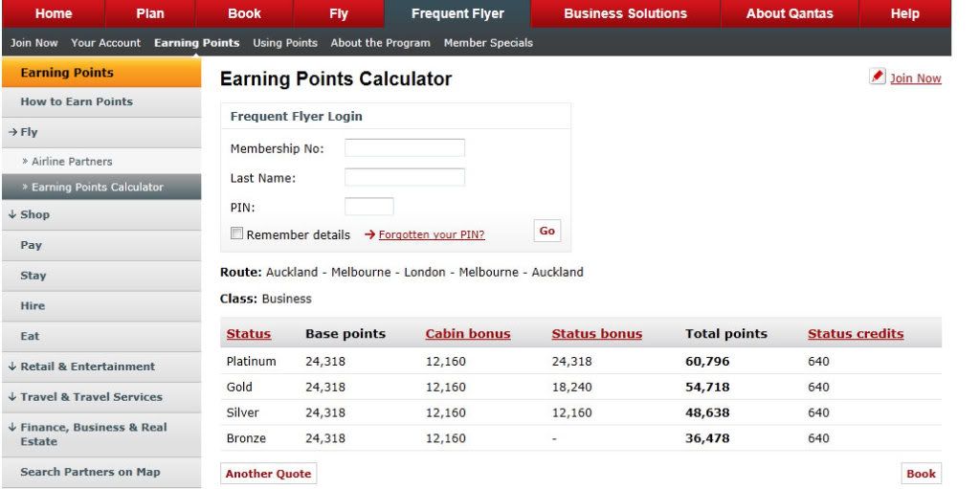This screenshot has width=980, height=489.
Task: Expand the Shop sidebar section
Action: [101, 214]
